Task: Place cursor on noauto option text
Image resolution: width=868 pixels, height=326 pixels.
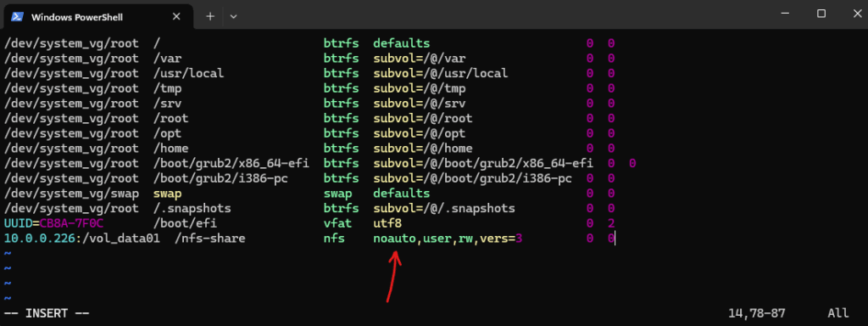Action: click(x=395, y=239)
